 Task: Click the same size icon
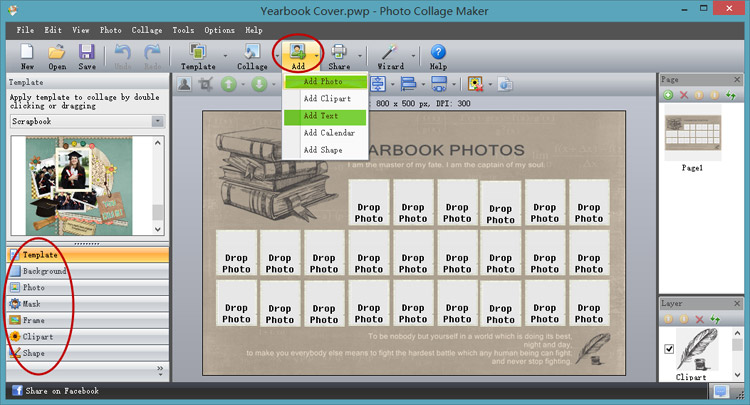(x=439, y=85)
